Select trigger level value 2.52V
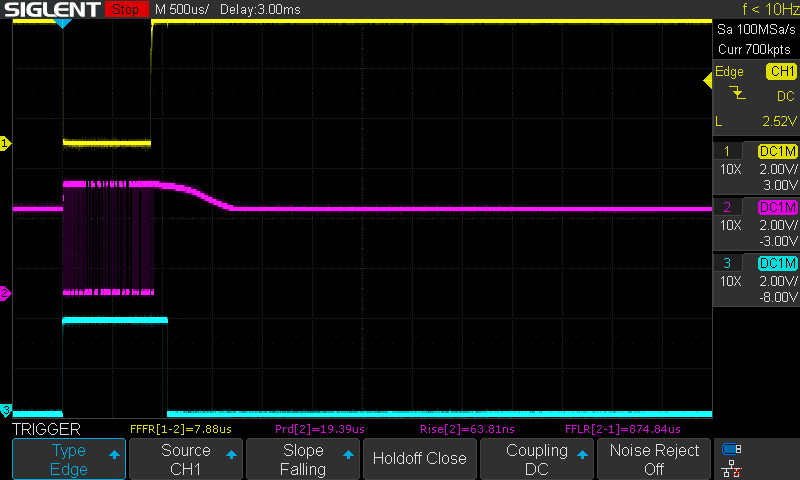 pos(779,121)
